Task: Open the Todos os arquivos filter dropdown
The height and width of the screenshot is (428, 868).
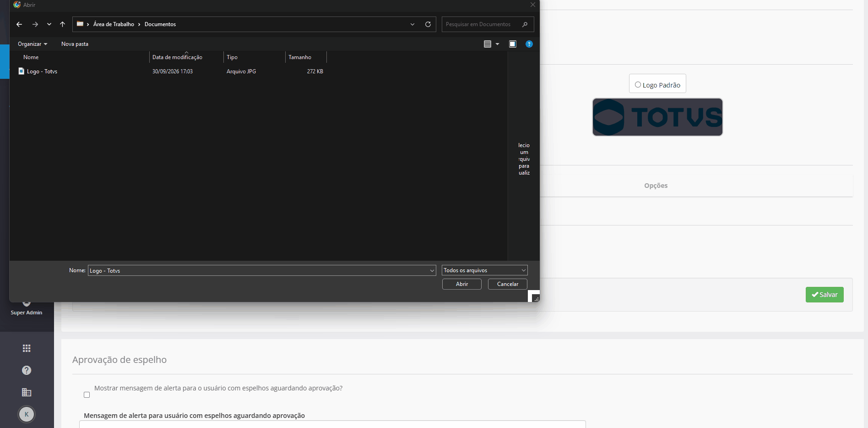Action: point(484,270)
